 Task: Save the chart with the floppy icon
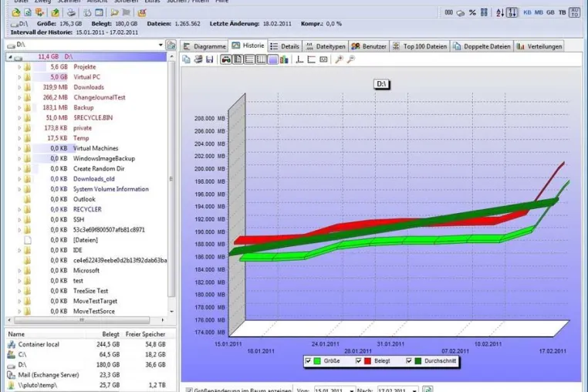point(210,59)
